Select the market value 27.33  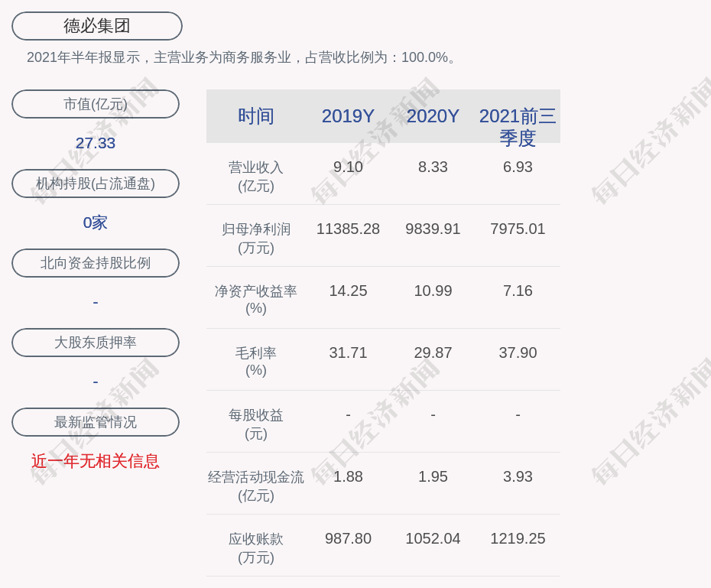pos(96,143)
